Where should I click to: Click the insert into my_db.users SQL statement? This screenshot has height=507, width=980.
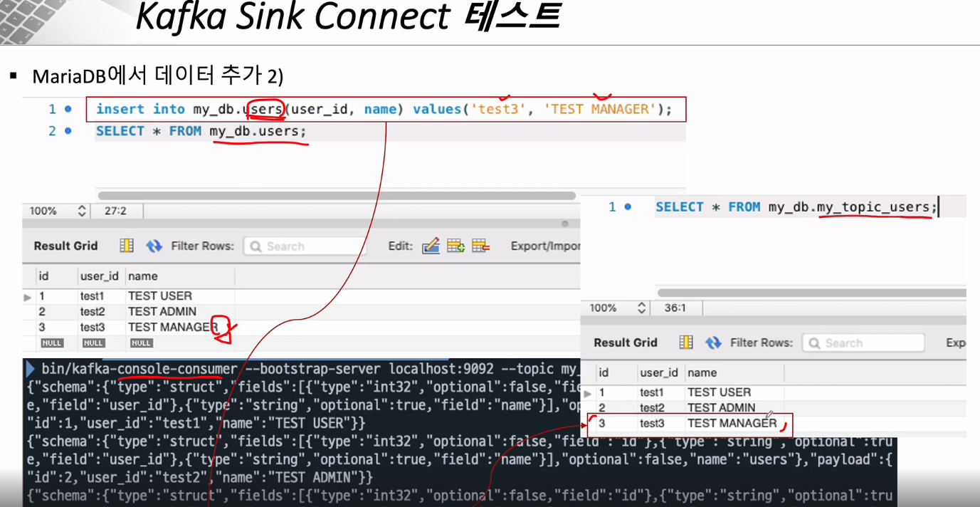(x=384, y=109)
